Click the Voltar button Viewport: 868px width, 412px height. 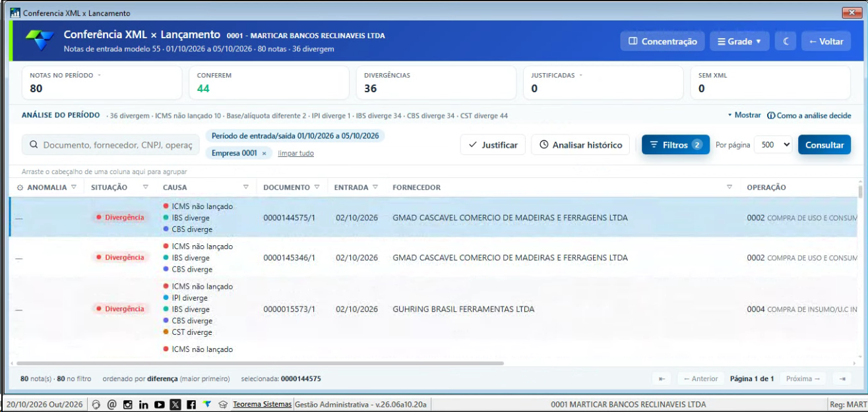(x=826, y=41)
